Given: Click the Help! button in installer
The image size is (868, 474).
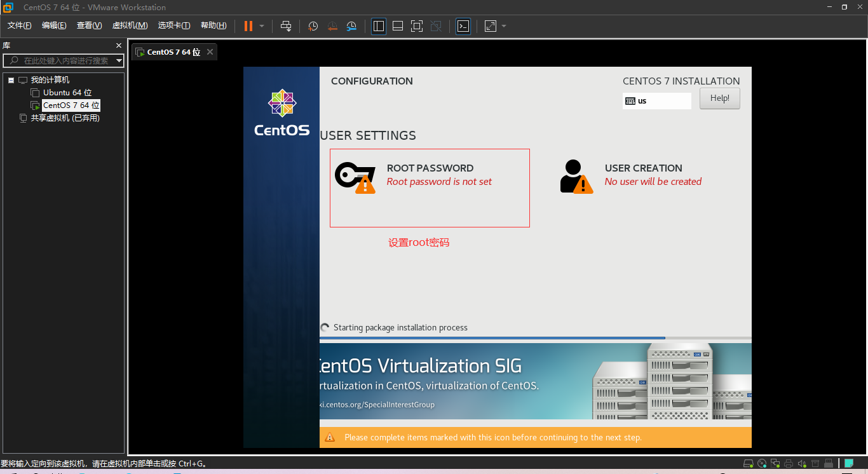Looking at the screenshot, I should click(x=720, y=98).
